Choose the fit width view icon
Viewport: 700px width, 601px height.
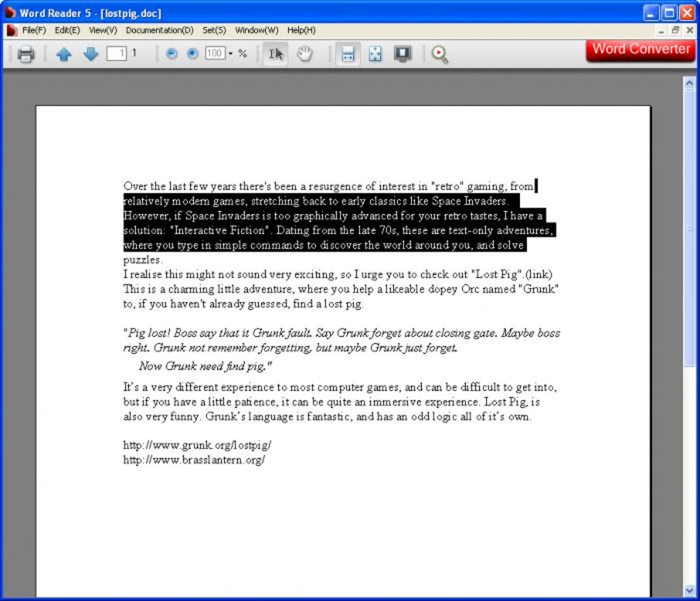(x=348, y=54)
